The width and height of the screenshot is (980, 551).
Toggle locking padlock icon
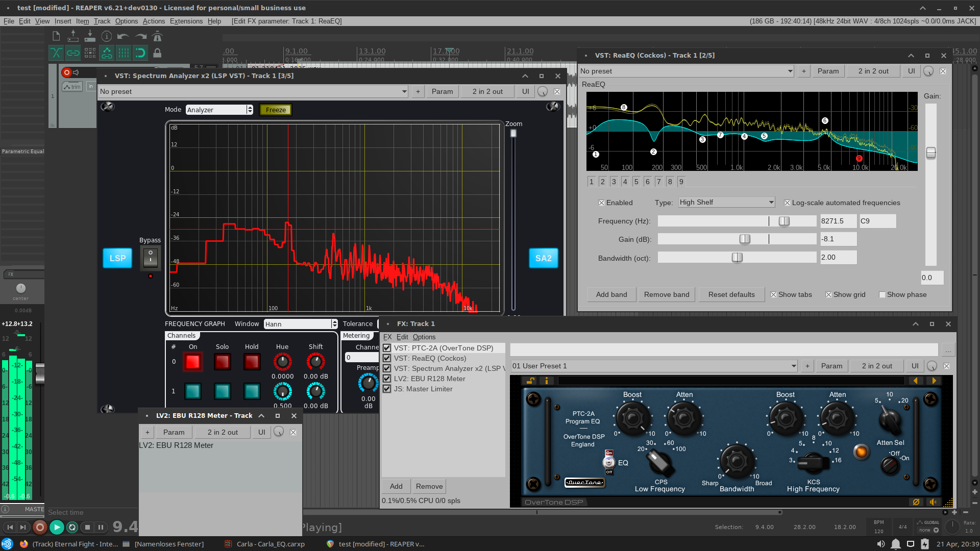[157, 53]
